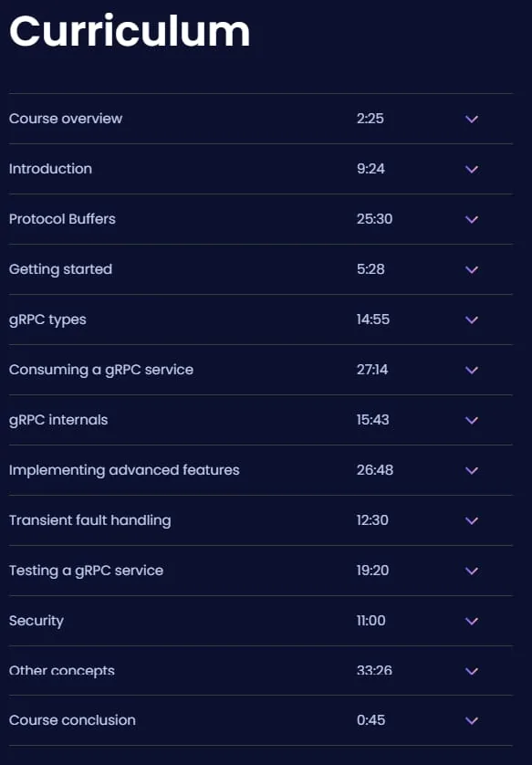Expand Implementing advanced features chevron
The height and width of the screenshot is (765, 532).
[472, 471]
